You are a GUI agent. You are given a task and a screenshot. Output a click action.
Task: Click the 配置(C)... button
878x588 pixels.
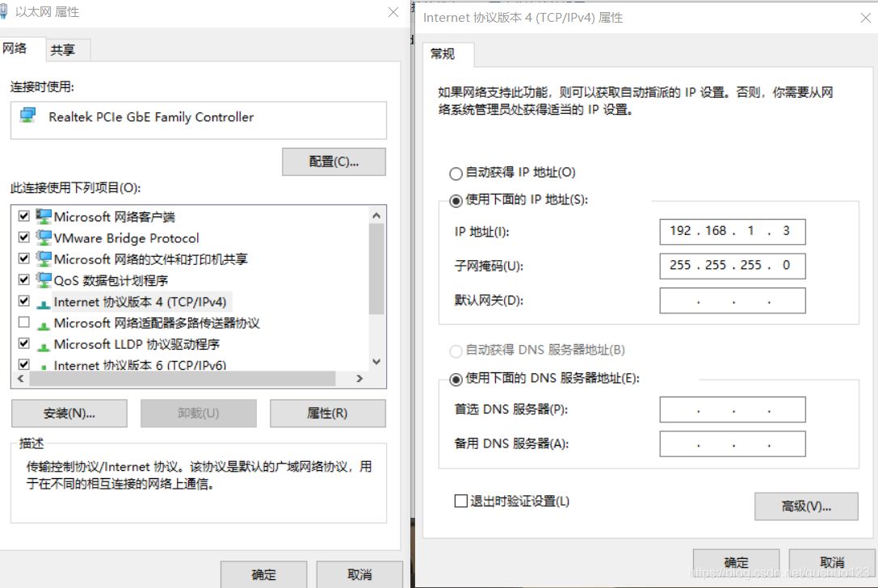click(x=334, y=162)
